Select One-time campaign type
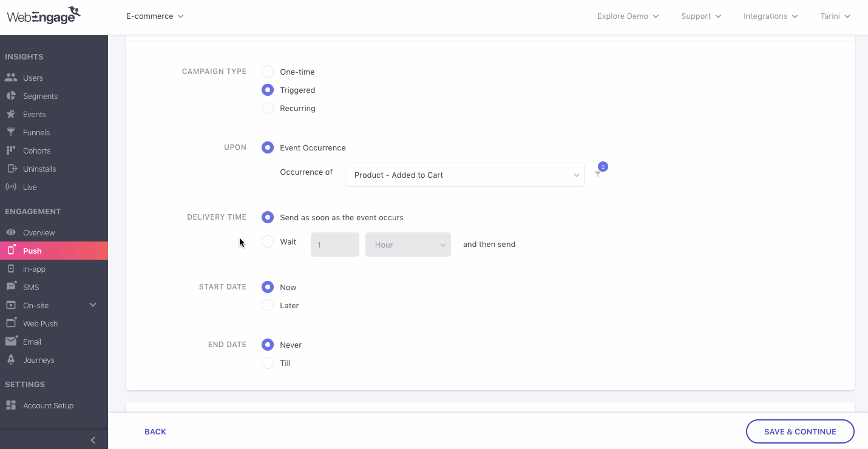 [268, 72]
